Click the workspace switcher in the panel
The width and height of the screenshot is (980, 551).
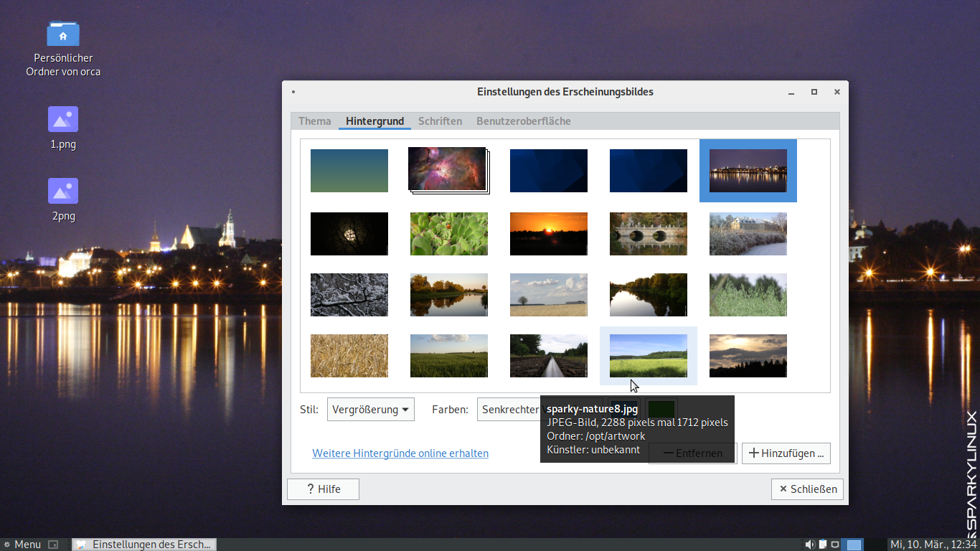864,545
